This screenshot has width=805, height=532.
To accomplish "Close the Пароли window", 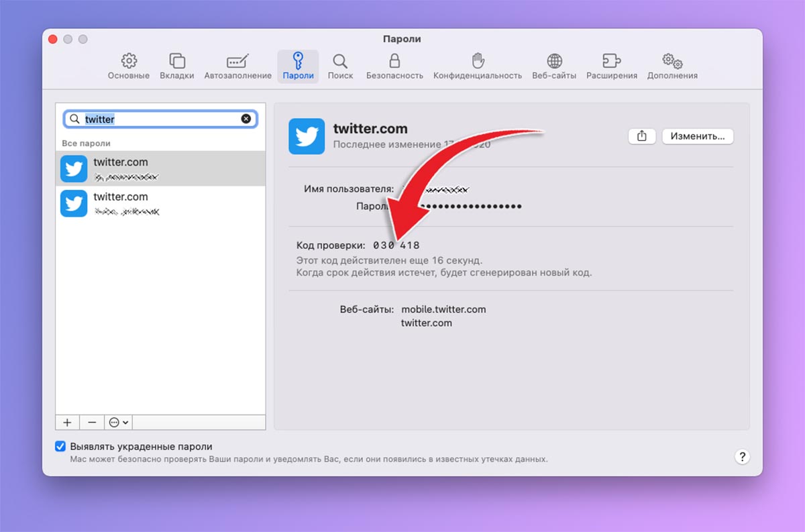I will 53,40.
